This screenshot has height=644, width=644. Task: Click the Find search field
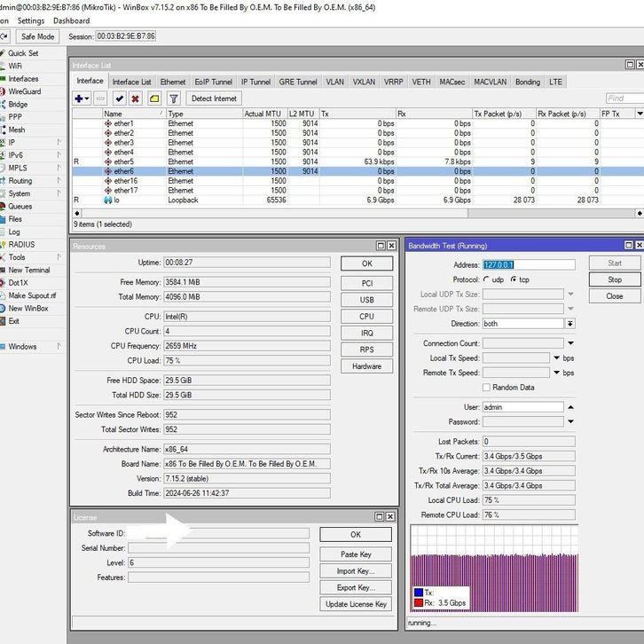(x=624, y=98)
